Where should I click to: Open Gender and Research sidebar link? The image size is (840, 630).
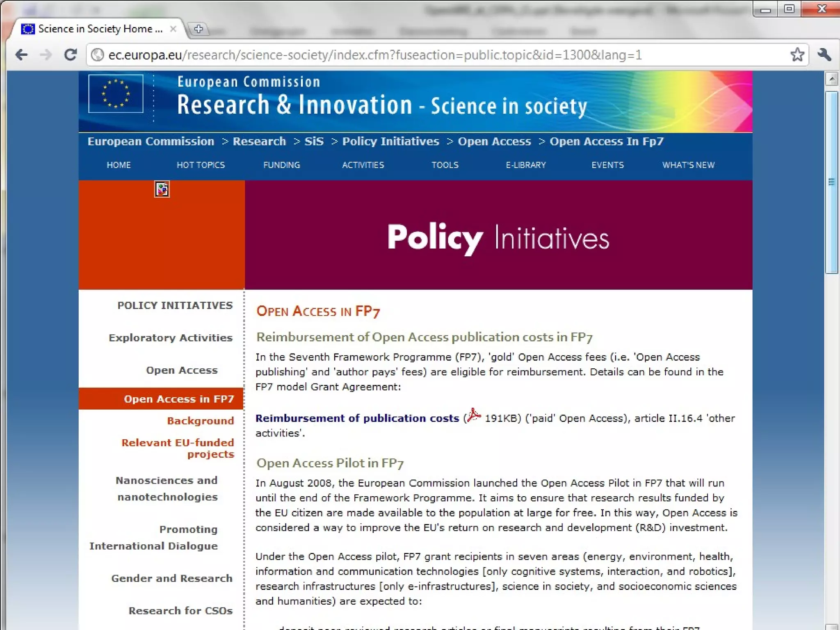tap(172, 578)
